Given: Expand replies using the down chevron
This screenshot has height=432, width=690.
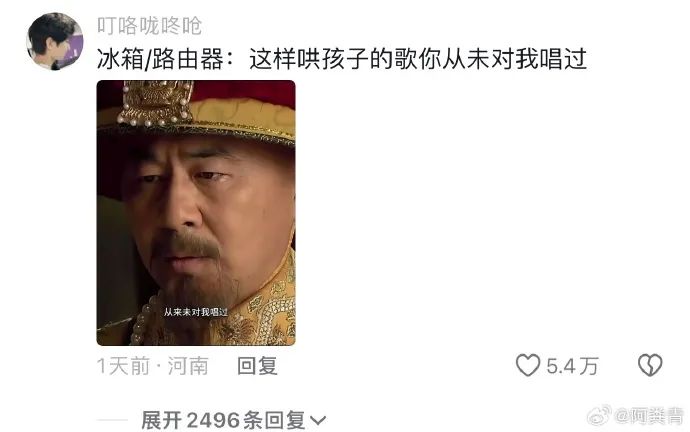Looking at the screenshot, I should click(x=318, y=421).
